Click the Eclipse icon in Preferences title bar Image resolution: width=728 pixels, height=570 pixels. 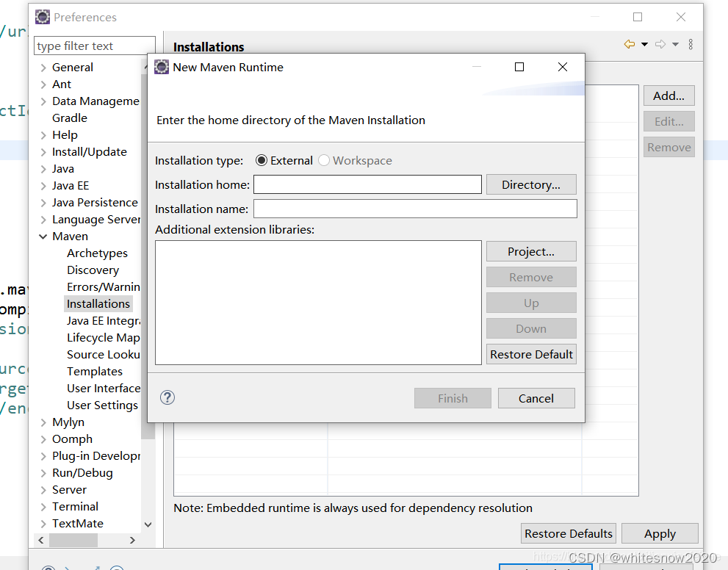tap(42, 16)
